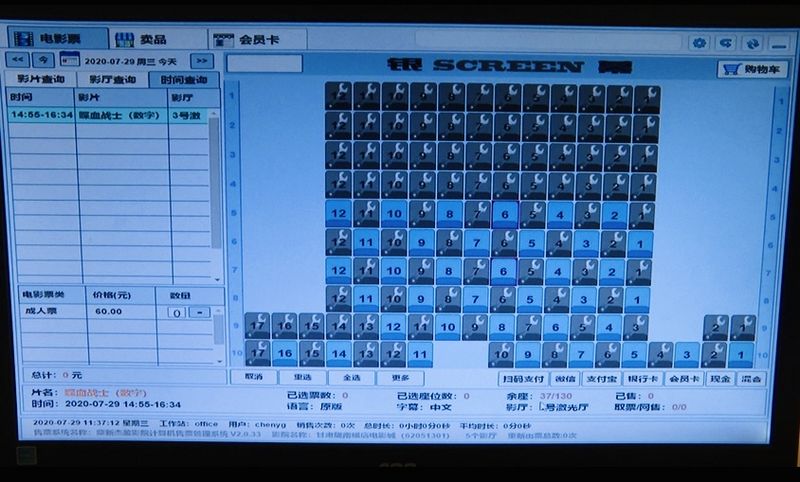The height and width of the screenshot is (482, 800).
Task: Click the showtime list vertical scrollbar
Action: pyautogui.click(x=216, y=180)
